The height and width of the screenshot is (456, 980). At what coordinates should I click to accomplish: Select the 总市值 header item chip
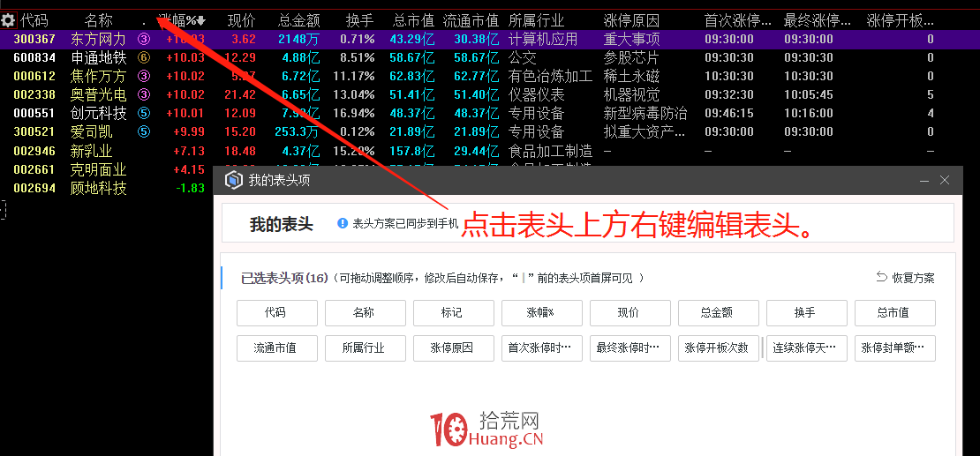coord(895,313)
